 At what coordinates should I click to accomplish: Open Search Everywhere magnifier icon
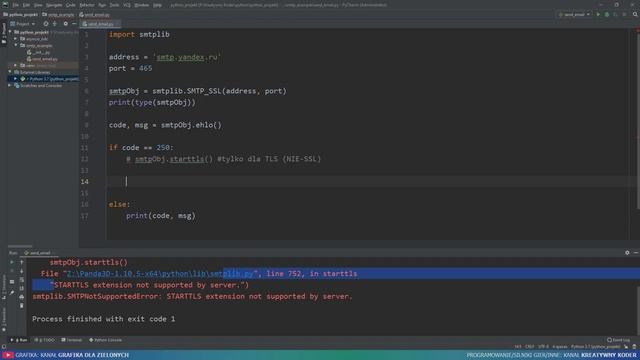pos(635,15)
